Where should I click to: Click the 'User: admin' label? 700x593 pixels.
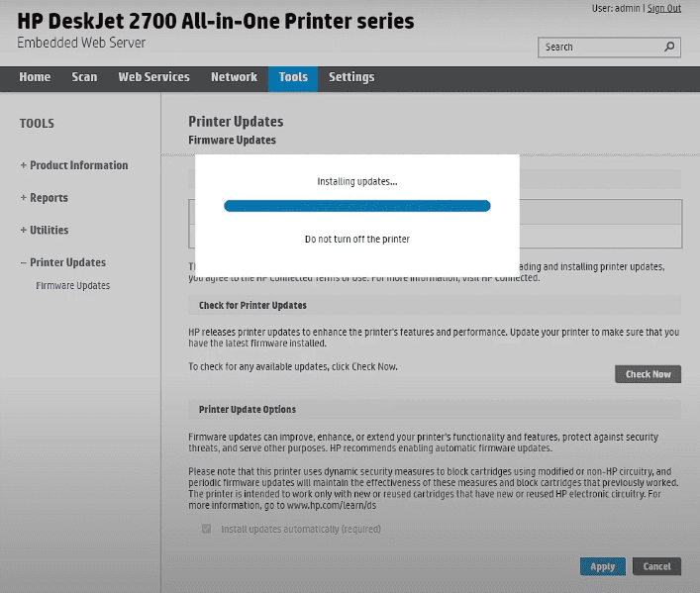tap(616, 8)
